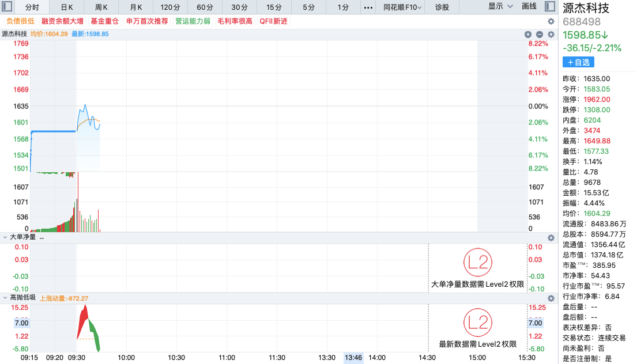The width and height of the screenshot is (637, 364).
Task: Collapse the 高抛低吸 indicator panel
Action: (x=5, y=298)
